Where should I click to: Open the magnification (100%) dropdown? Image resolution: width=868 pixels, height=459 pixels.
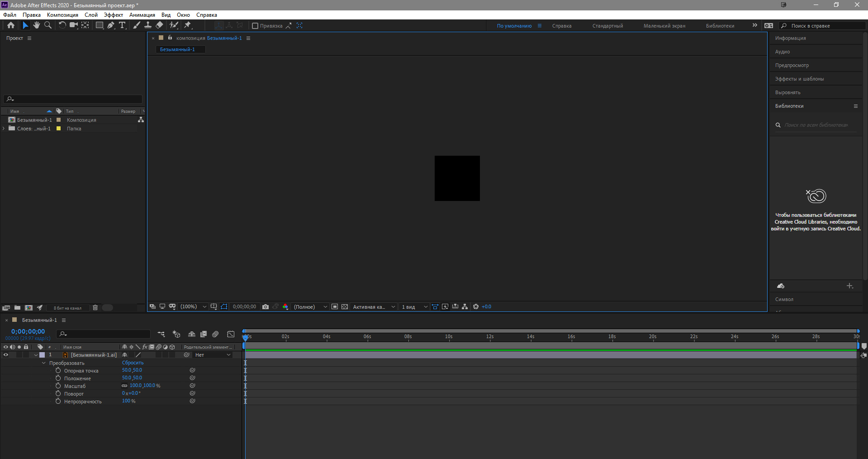[194, 307]
